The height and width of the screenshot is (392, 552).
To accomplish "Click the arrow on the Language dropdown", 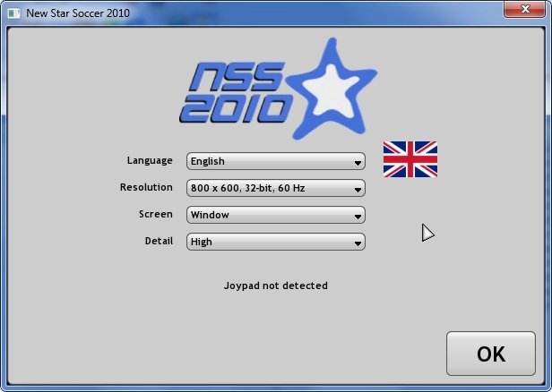I will (358, 162).
